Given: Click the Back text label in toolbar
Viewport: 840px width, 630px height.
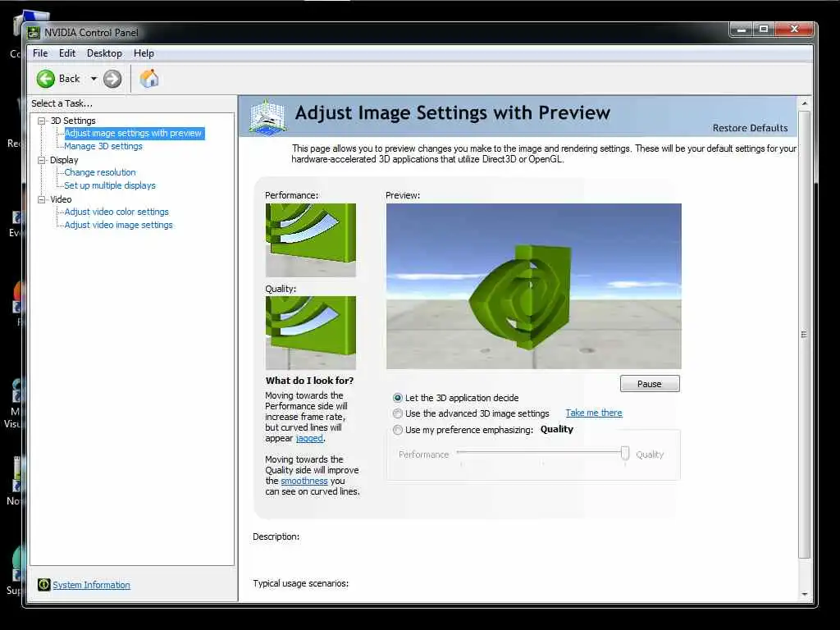Looking at the screenshot, I should click(x=69, y=79).
